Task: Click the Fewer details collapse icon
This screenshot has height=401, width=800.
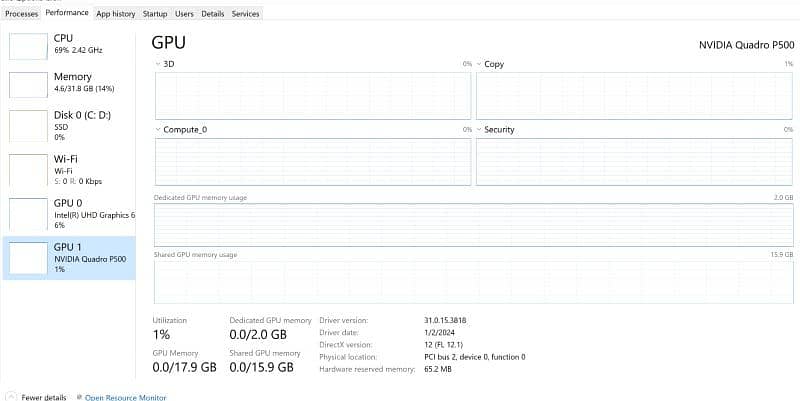Action: tap(11, 397)
